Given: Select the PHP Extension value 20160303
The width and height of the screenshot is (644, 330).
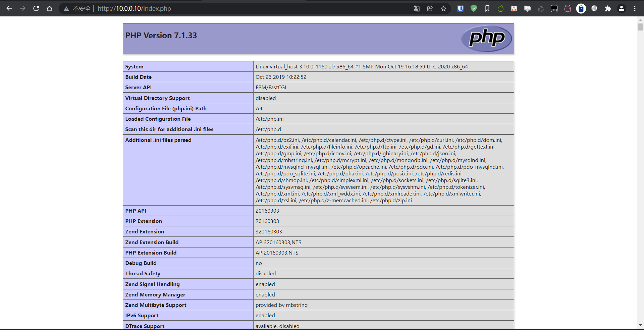Looking at the screenshot, I should click(267, 221).
